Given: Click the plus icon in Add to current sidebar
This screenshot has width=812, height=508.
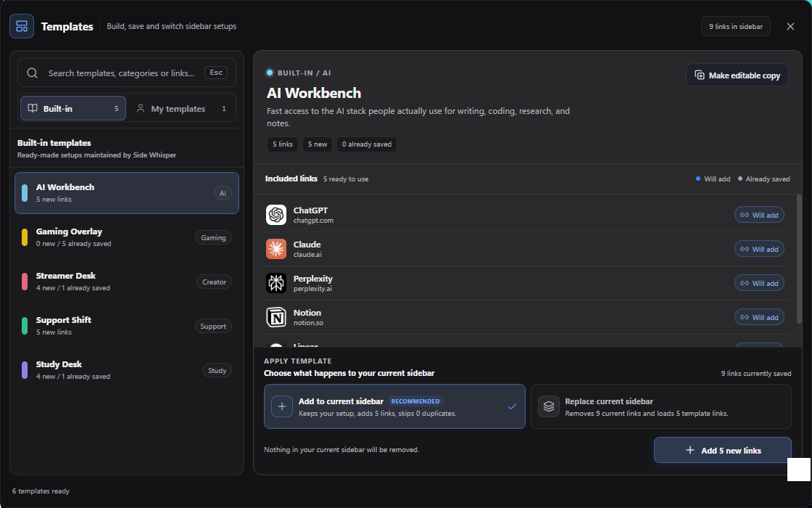Looking at the screenshot, I should [x=282, y=406].
